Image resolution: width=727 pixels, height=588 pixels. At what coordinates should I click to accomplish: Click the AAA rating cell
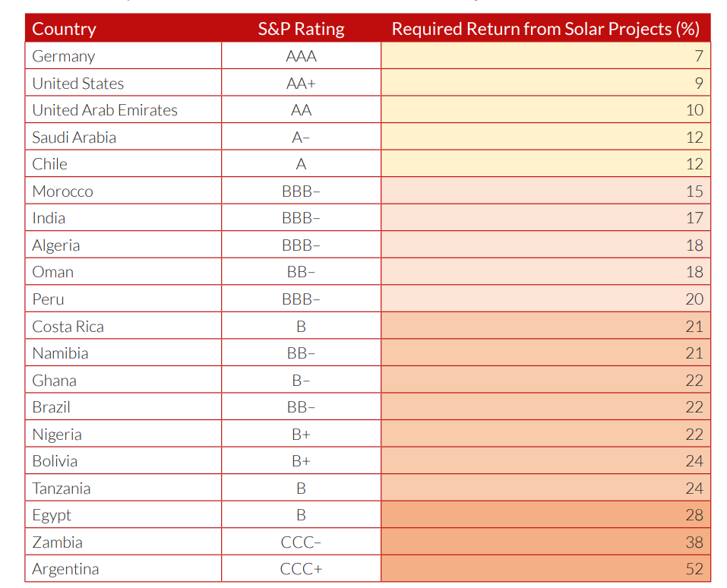coord(301,56)
